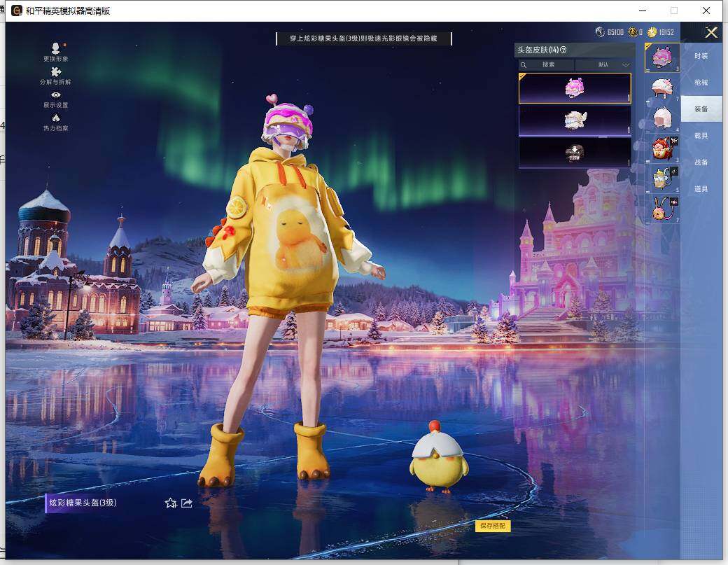
Task: Open the 默认 sort dropdown
Action: [x=603, y=64]
